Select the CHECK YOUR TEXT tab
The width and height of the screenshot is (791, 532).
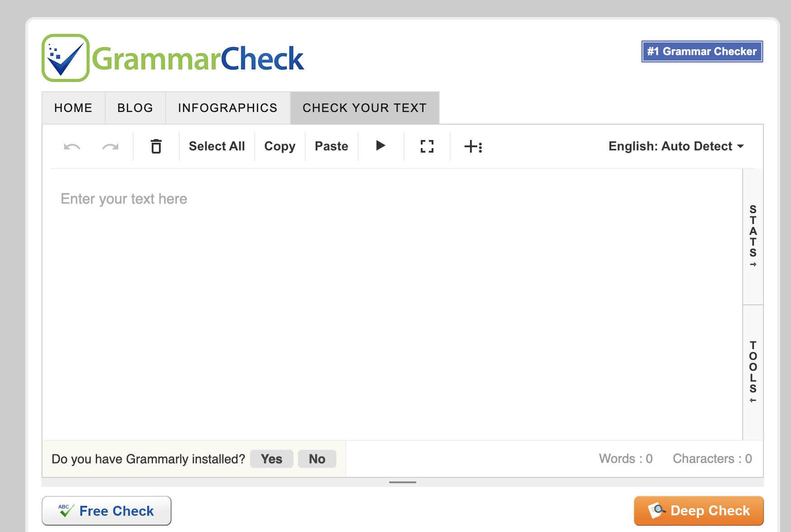[x=365, y=108]
